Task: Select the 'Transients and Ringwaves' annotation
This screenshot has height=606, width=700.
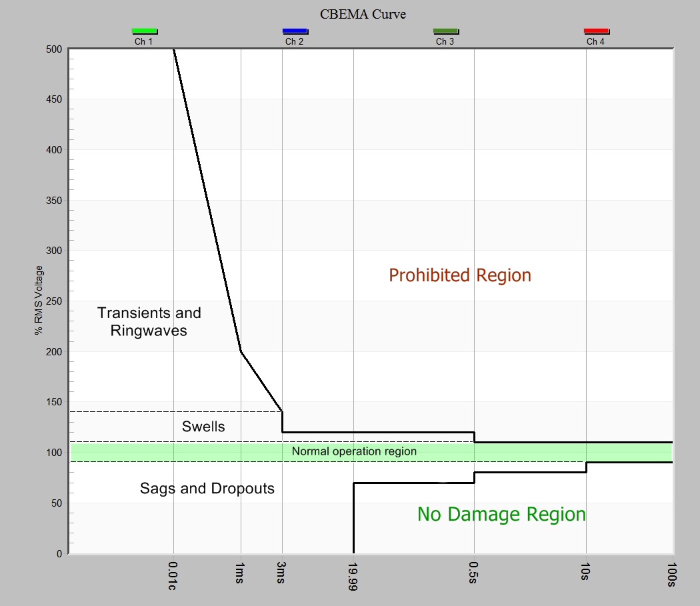Action: (149, 321)
